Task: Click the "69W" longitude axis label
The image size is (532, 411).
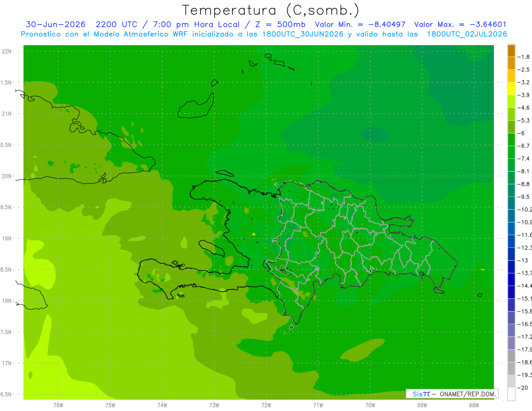Action: (x=422, y=405)
